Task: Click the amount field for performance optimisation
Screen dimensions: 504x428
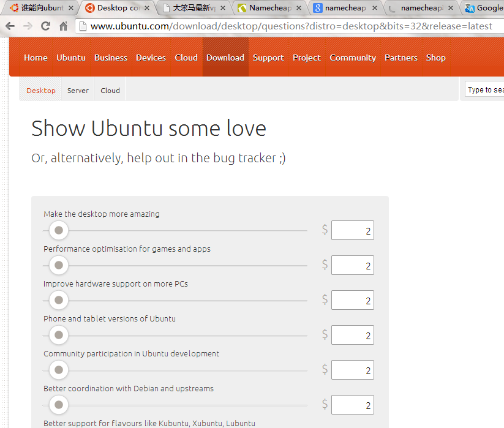Action: click(x=353, y=265)
